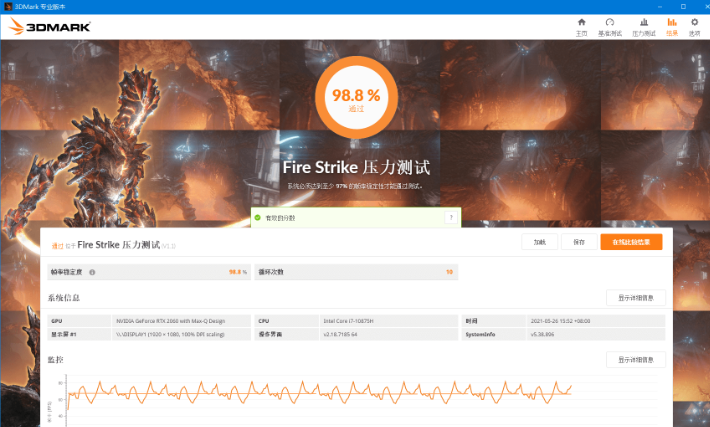This screenshot has width=710, height=427.
Task: Click orange compare results online button
Action: point(631,242)
